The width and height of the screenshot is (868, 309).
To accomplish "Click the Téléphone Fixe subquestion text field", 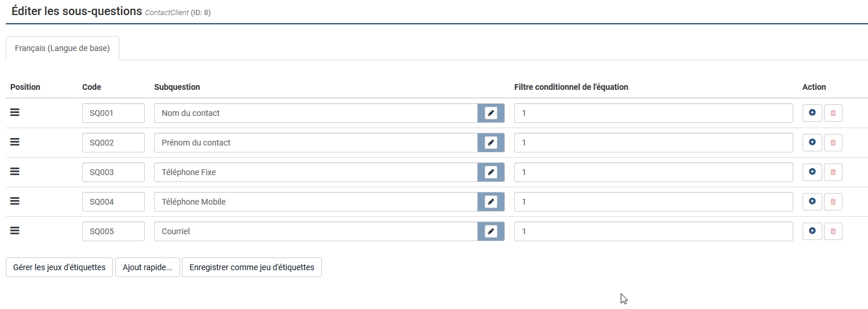I will point(316,172).
